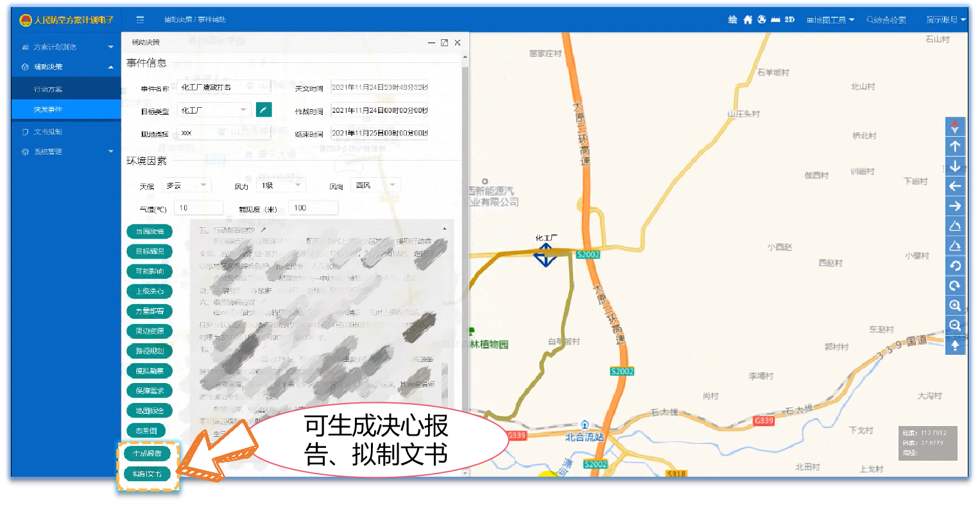
Task: Pan the map right with arrow control
Action: [x=955, y=206]
